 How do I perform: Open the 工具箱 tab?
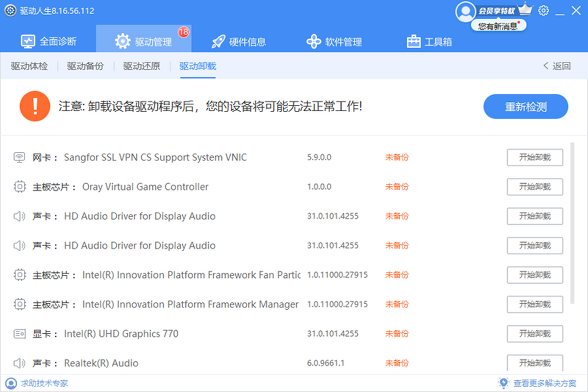point(429,42)
